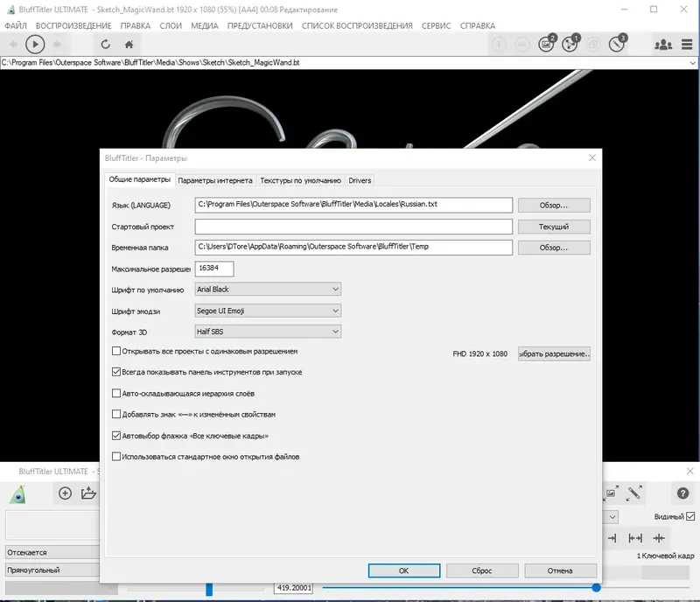700x602 pixels.
Task: Uncheck 'Всегда показывать панель инструментов при запуске'
Action: [x=116, y=372]
